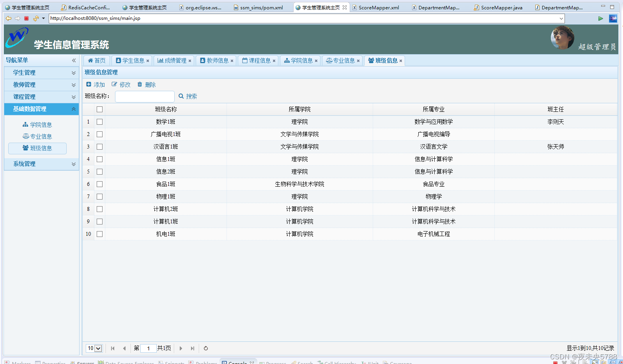The width and height of the screenshot is (623, 364).
Task: Expand the 课程管理 accordion section
Action: pyautogui.click(x=41, y=97)
